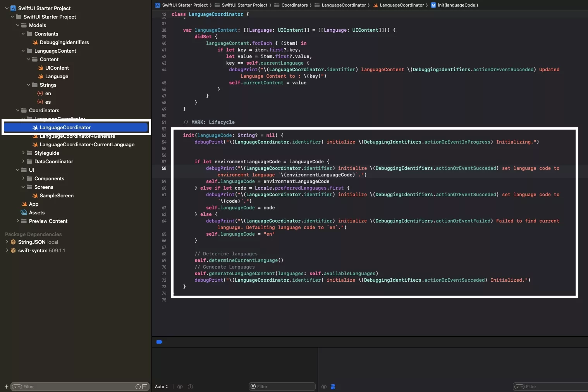Image resolution: width=588 pixels, height=392 pixels.
Task: Click line number 69 in gutter
Action: [164, 260]
